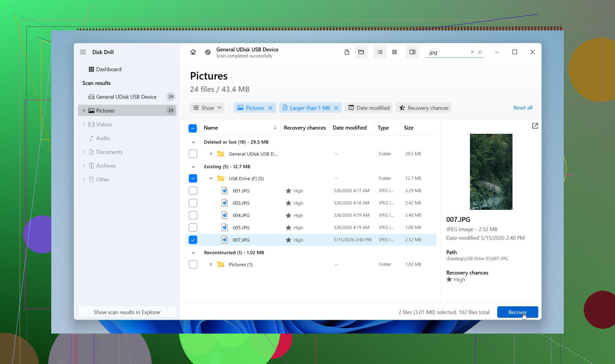615x364 pixels.
Task: Select the grid view icon
Action: [394, 52]
